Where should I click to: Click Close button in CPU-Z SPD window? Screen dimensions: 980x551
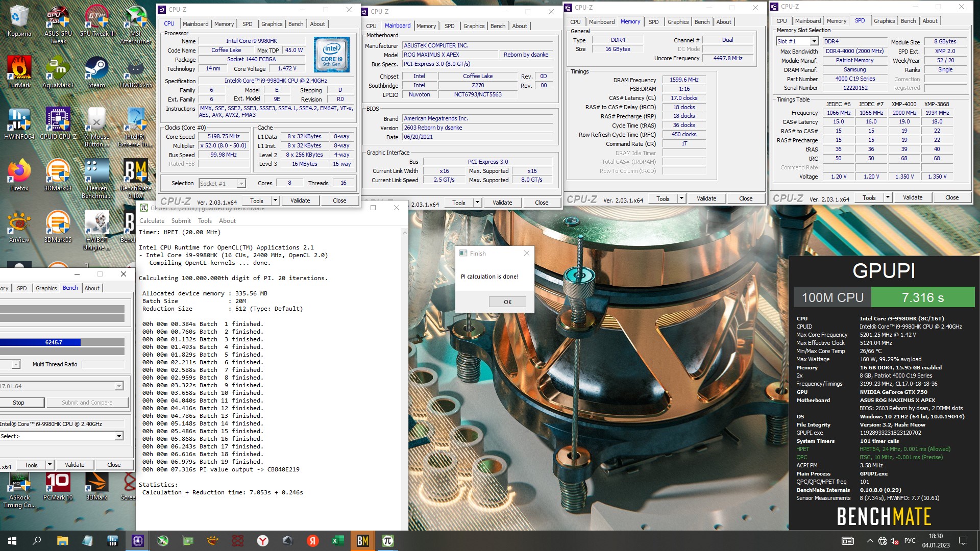pos(952,197)
